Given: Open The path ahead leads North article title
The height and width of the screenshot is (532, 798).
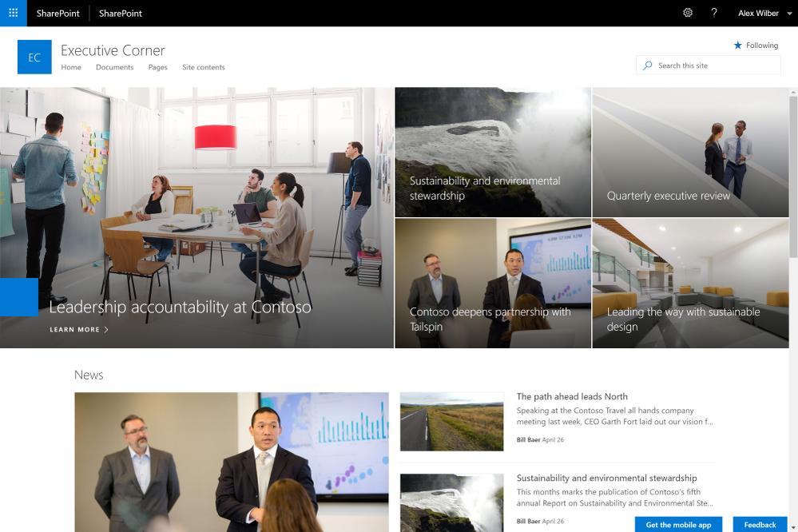Looking at the screenshot, I should tap(572, 396).
